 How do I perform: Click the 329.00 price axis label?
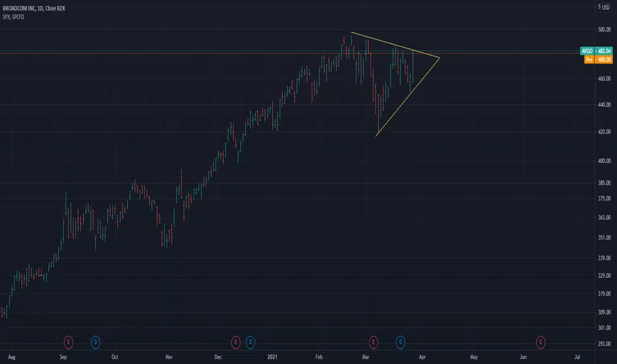tap(604, 275)
